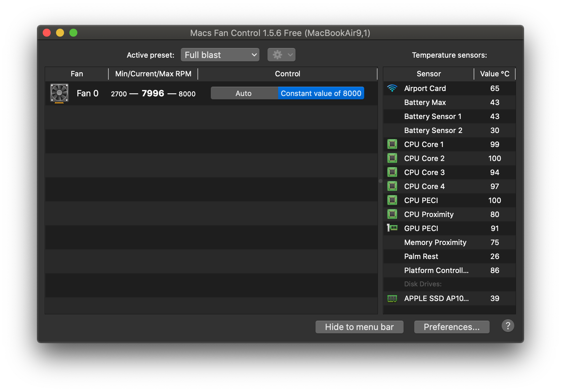Select Constant value of 8000 control
Viewport: 561px width, 392px height.
click(321, 93)
